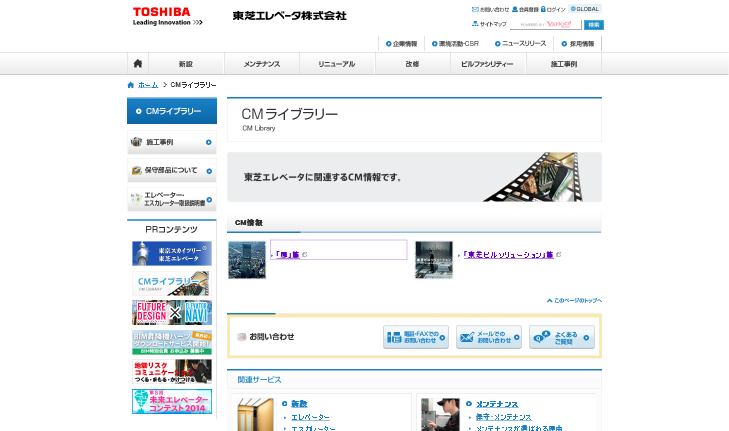Click the blue CMライブラリー sidebar header
Image resolution: width=729 pixels, height=431 pixels.
click(x=172, y=111)
